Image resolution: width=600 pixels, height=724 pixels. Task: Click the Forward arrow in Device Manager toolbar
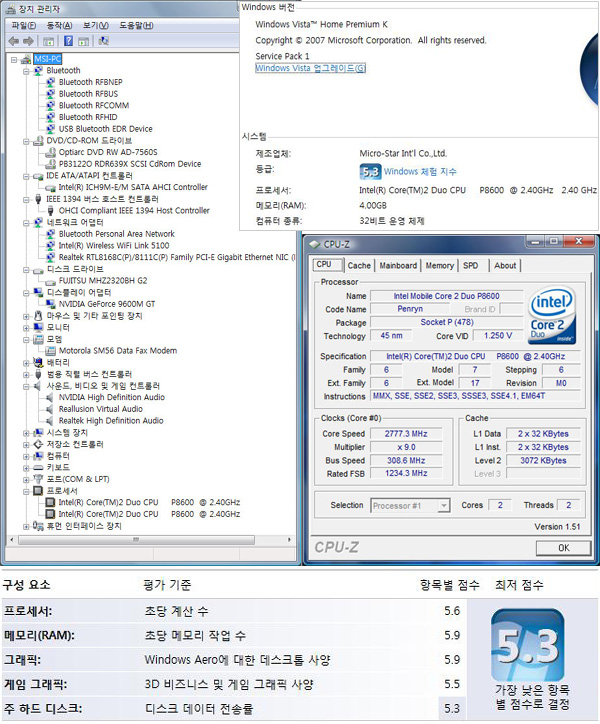pyautogui.click(x=29, y=41)
